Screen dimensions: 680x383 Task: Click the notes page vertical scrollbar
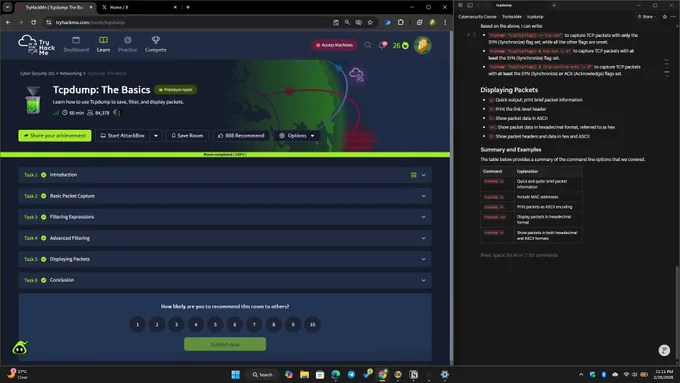point(677,311)
